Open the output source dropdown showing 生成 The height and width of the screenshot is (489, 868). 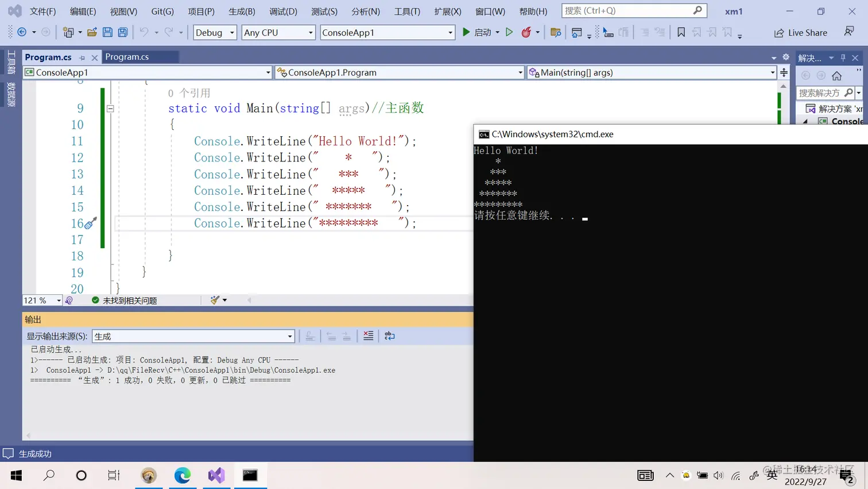(x=193, y=336)
